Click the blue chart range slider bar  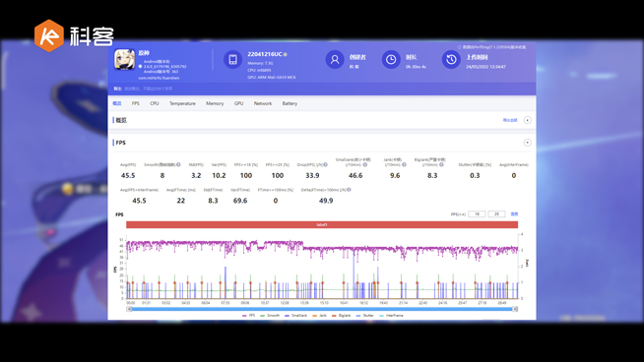click(x=322, y=309)
